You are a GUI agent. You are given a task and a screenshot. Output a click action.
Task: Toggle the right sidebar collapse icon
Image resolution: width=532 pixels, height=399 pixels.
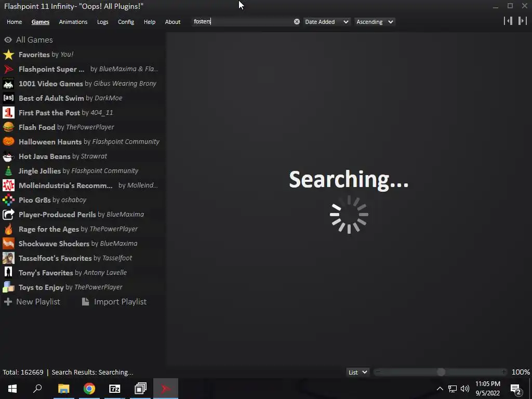[523, 21]
